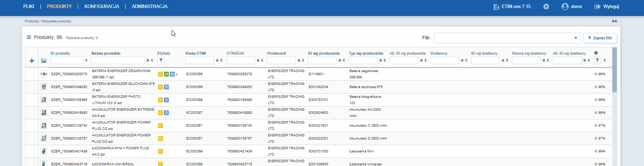Clear the GTIN/EAN filter with the x

[x=258, y=61]
